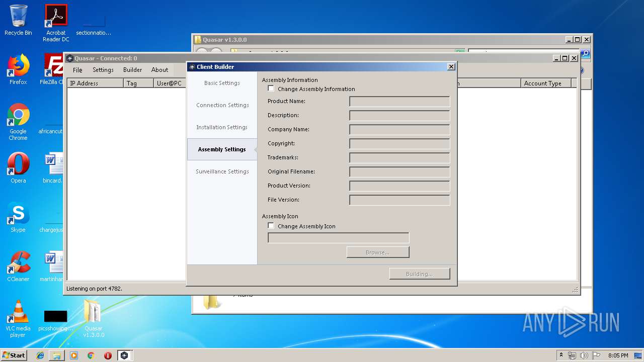Open VLC media player shortcut
The width and height of the screenshot is (644, 362).
click(18, 319)
